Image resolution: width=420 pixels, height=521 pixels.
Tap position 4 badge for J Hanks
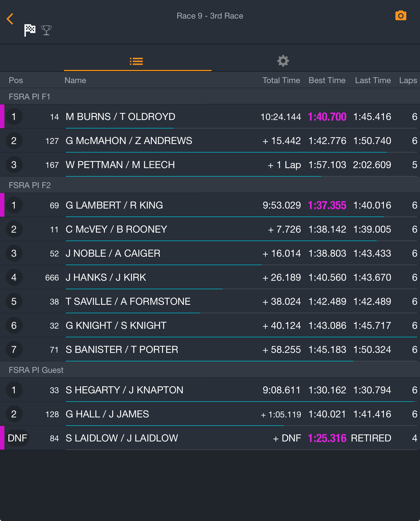14,277
